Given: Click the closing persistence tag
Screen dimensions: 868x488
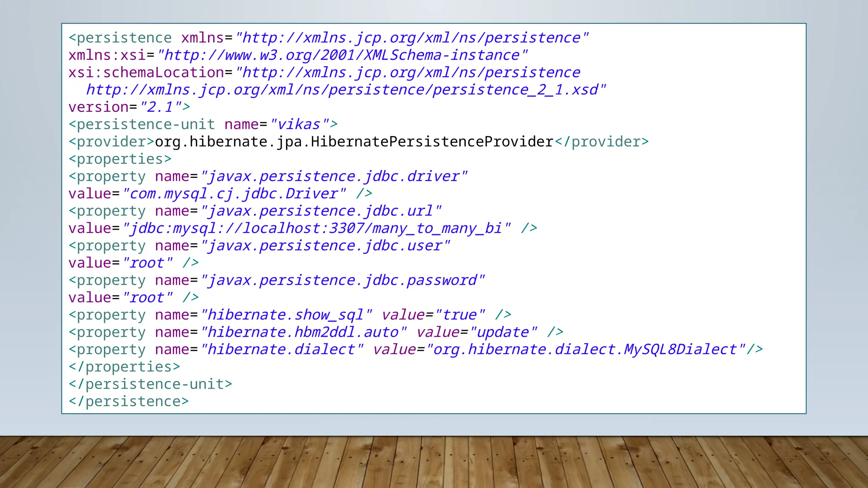Looking at the screenshot, I should (x=128, y=402).
